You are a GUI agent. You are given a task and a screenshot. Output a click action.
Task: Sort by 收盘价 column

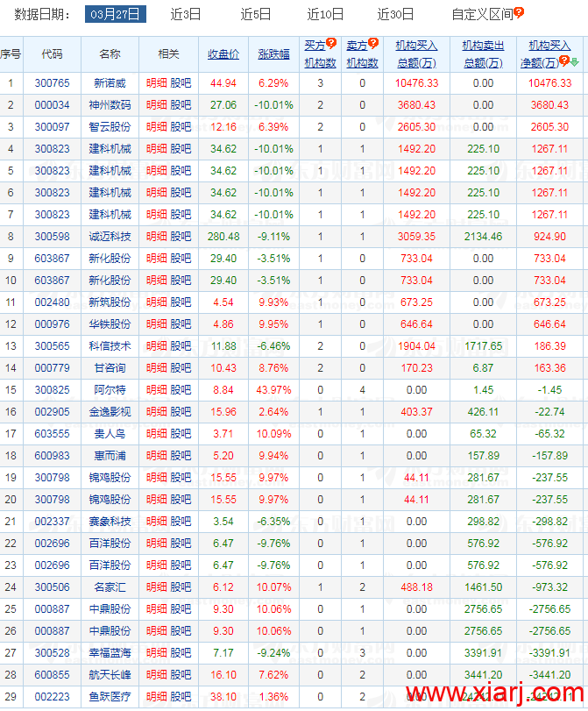click(223, 54)
